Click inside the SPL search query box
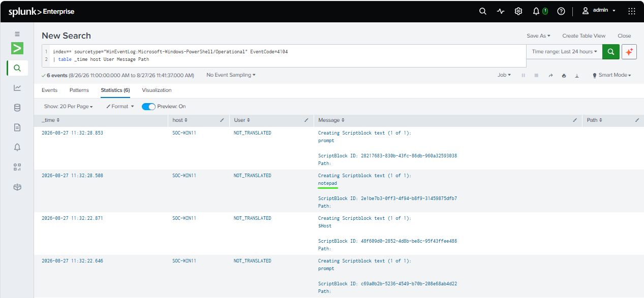 click(x=284, y=56)
